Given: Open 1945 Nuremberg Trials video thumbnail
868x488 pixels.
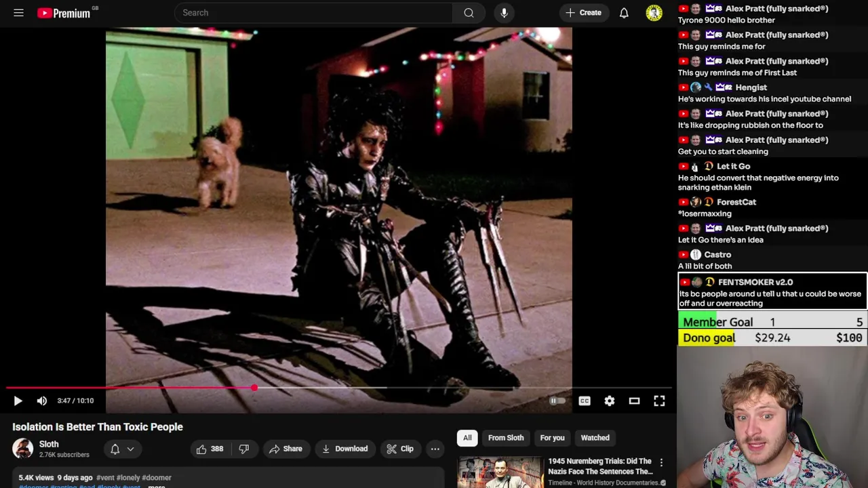Looking at the screenshot, I should coord(500,472).
